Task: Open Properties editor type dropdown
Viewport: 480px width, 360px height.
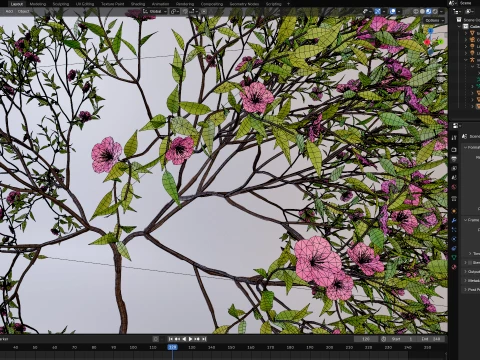Action: 457,126
